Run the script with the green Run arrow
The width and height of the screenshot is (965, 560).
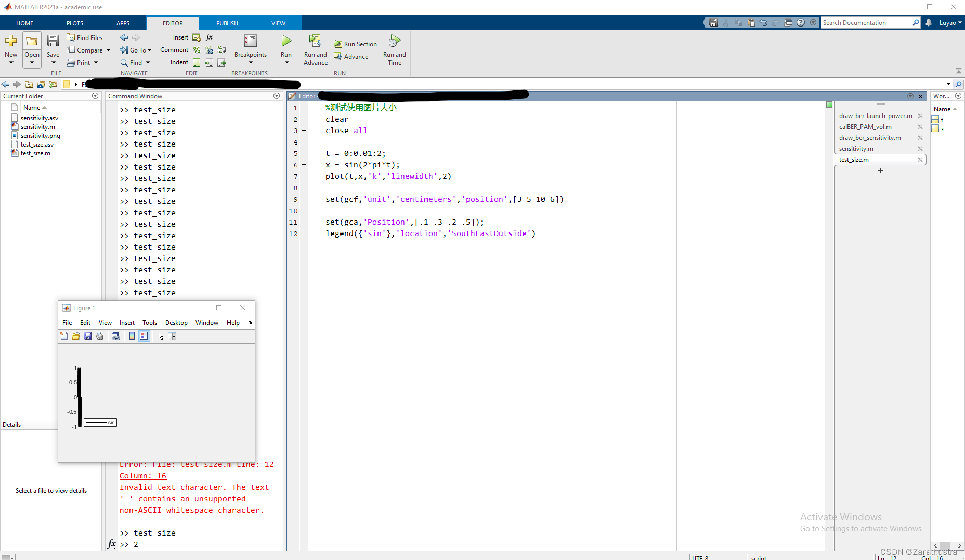point(286,41)
